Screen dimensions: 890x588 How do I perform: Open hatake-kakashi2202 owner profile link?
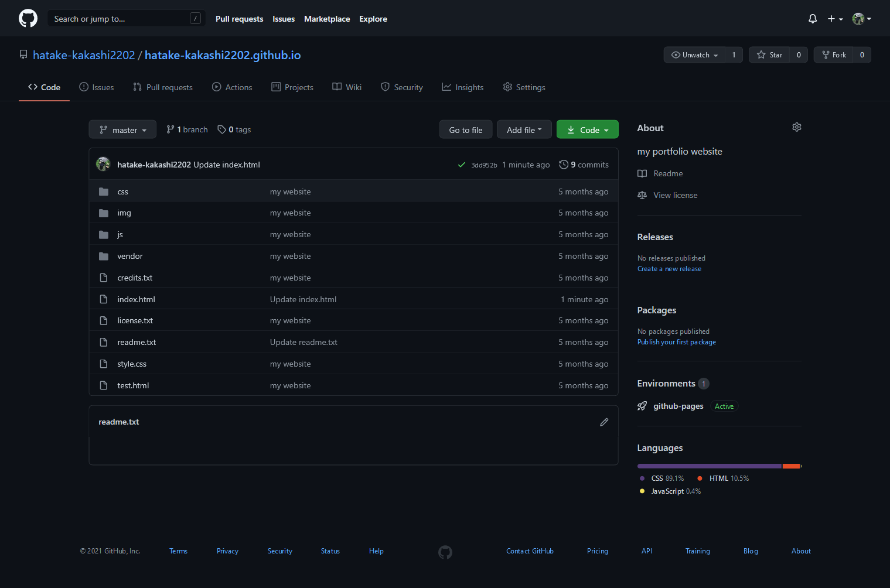pyautogui.click(x=84, y=55)
